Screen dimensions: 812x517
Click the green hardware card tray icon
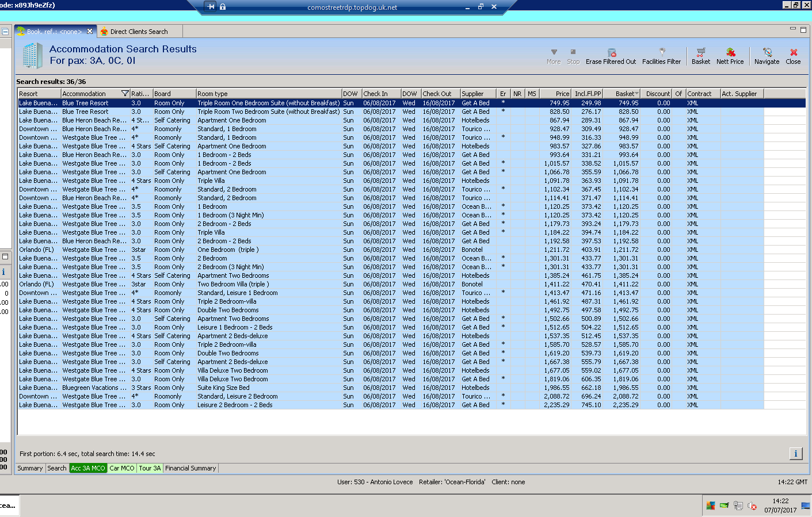[x=725, y=505]
